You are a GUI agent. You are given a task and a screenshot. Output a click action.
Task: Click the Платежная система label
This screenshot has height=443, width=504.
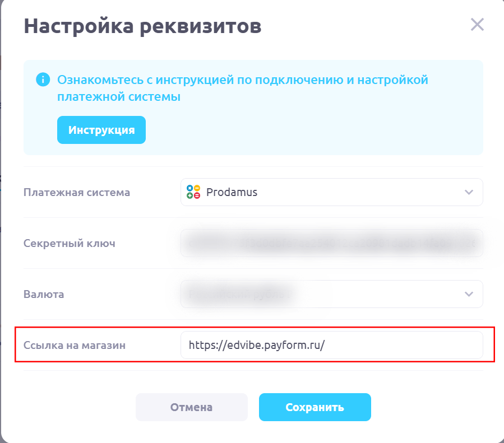pos(77,192)
